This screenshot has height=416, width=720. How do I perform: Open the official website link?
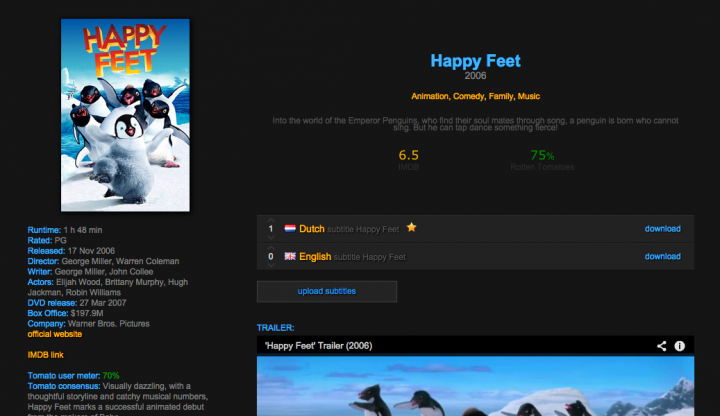point(55,334)
